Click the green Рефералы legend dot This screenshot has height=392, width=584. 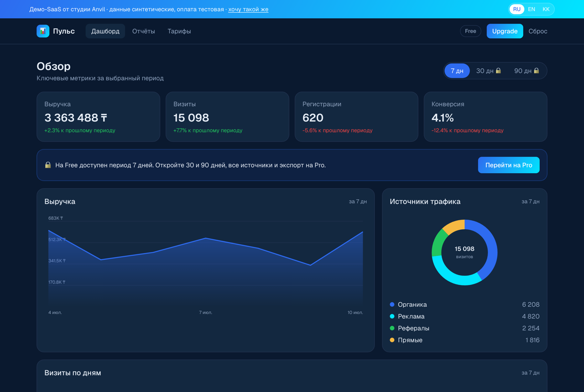click(x=392, y=328)
